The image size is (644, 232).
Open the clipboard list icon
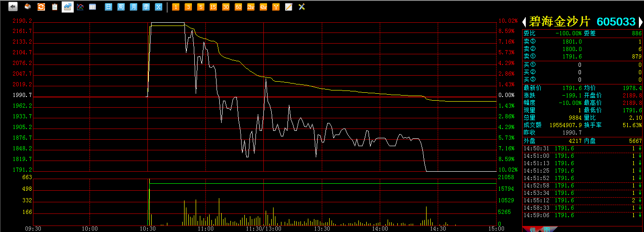click(x=55, y=7)
